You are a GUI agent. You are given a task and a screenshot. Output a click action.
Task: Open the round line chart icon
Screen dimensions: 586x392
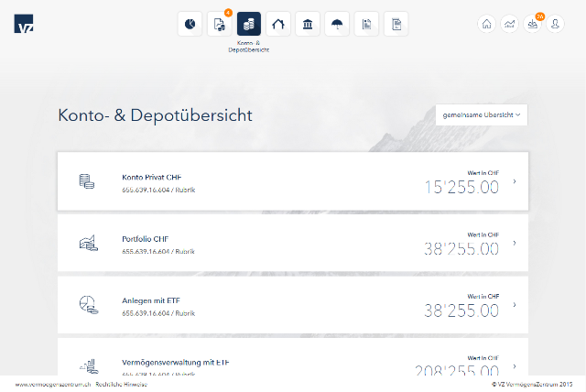click(x=509, y=24)
